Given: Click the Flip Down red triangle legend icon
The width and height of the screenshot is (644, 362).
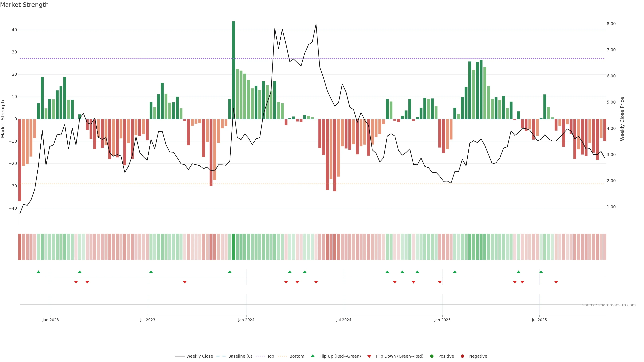Looking at the screenshot, I should tap(369, 356).
